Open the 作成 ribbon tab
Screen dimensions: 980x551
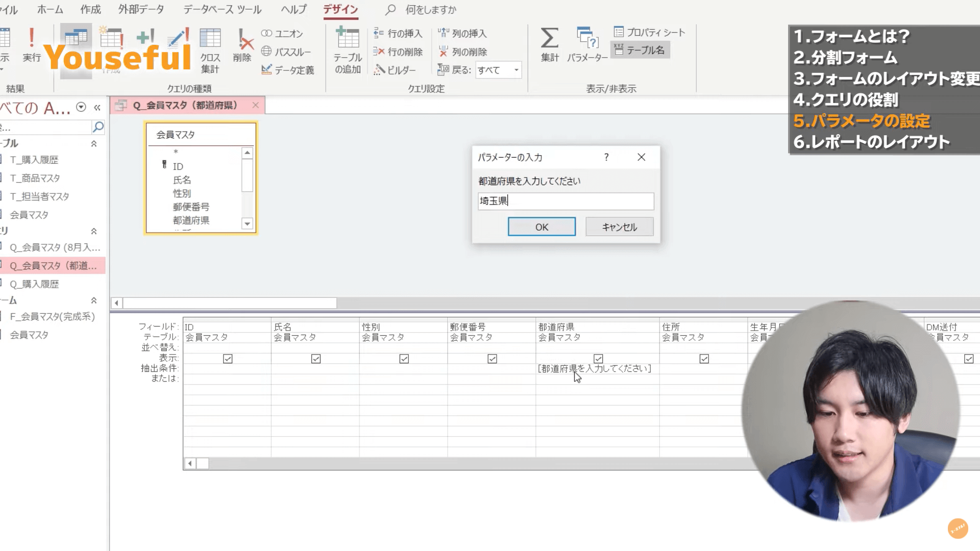[x=91, y=10]
